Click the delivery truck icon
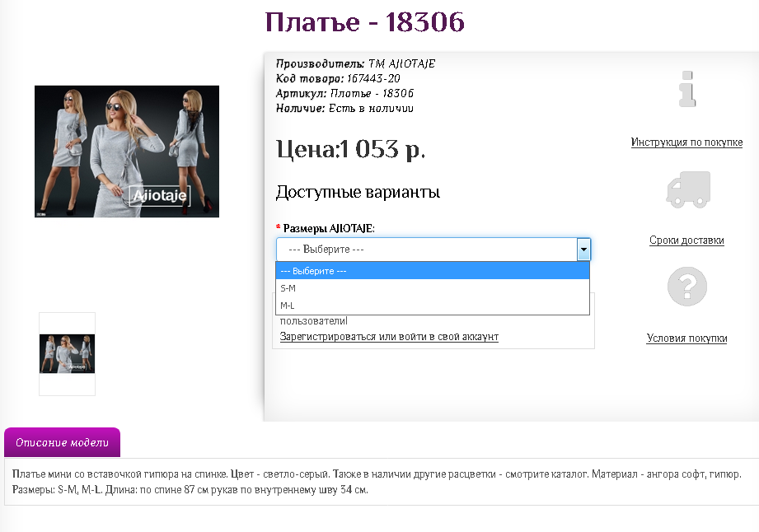The width and height of the screenshot is (759, 532). 688,189
